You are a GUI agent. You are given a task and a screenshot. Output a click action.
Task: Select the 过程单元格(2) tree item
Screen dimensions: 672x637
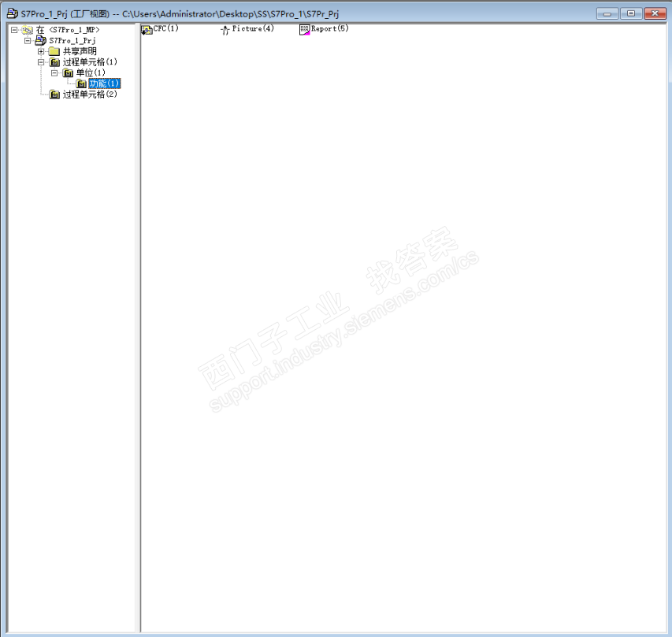pyautogui.click(x=90, y=94)
